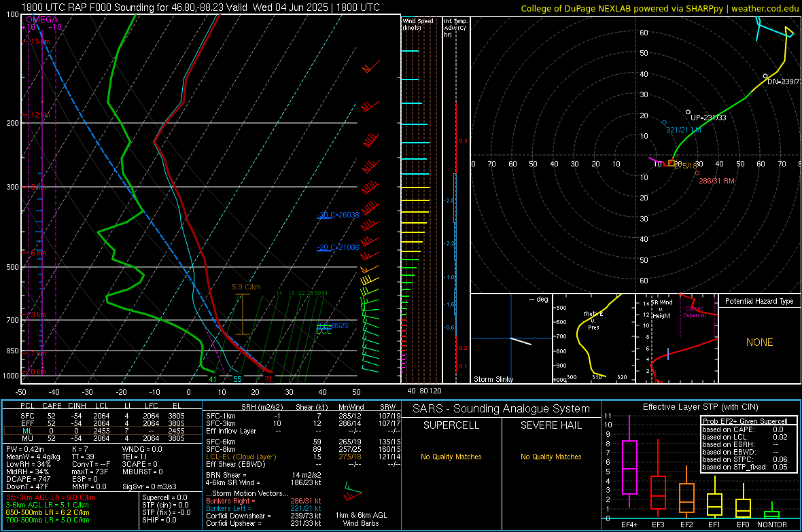The width and height of the screenshot is (802, 532).
Task: Click the 'DCAPE = 747' value
Action: 28,479
